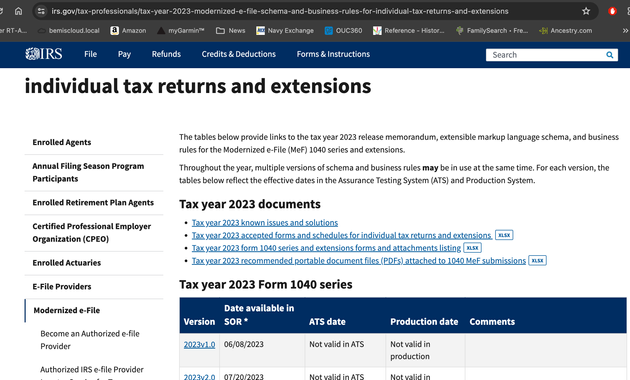Viewport: 630px width, 380px height.
Task: Click the Production date column header
Action: 424,322
